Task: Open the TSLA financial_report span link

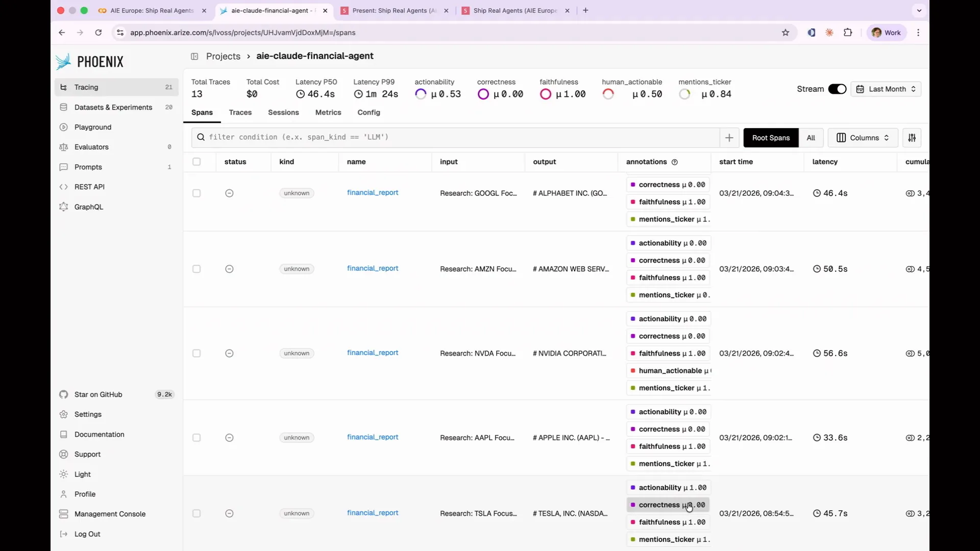Action: [373, 513]
